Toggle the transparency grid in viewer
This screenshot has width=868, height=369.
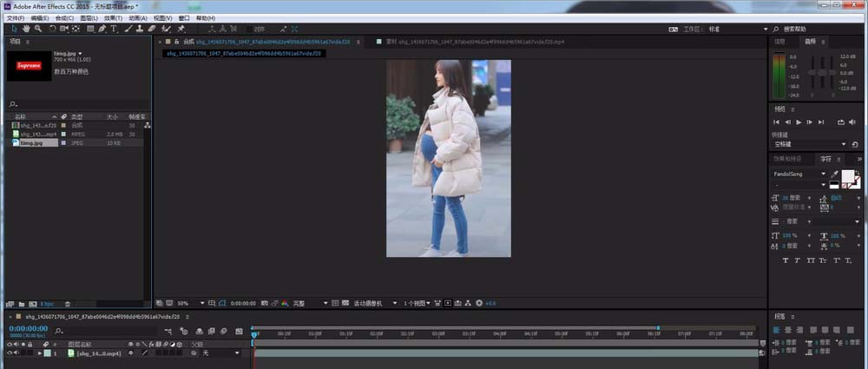click(345, 303)
